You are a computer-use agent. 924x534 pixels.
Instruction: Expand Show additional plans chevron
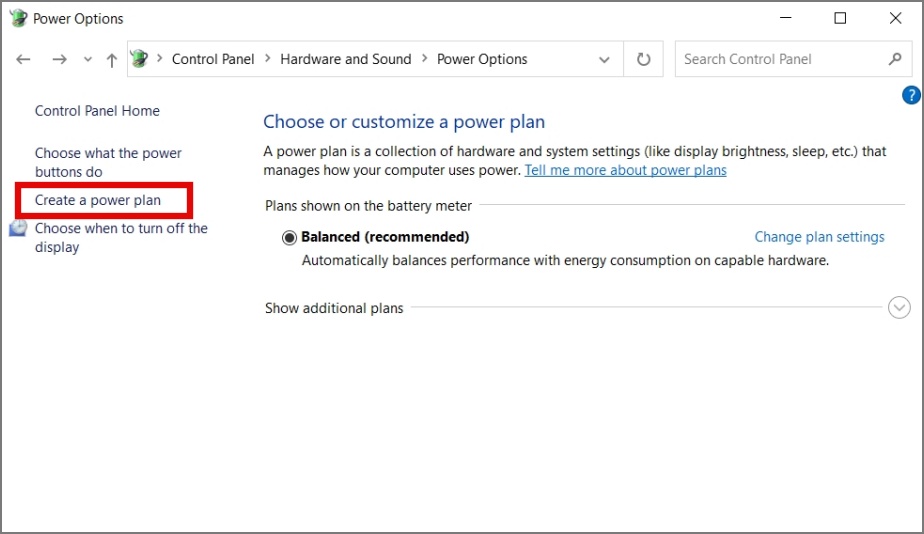pos(899,308)
